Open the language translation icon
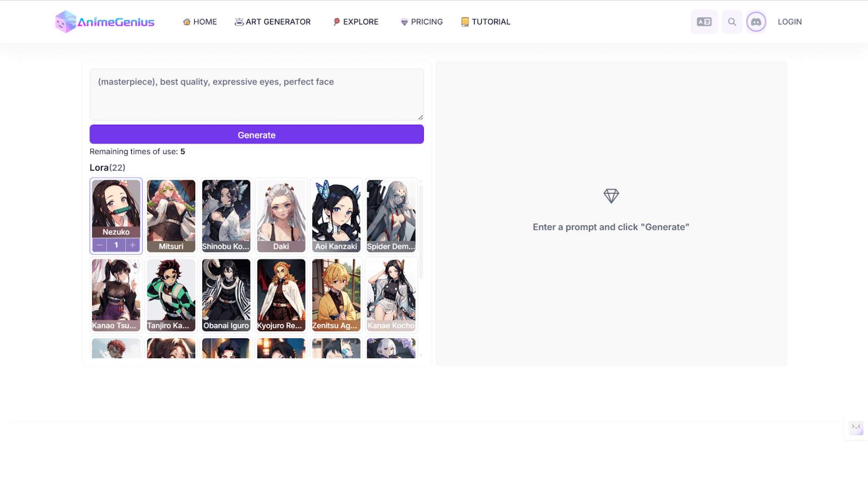868x477 pixels. tap(704, 22)
